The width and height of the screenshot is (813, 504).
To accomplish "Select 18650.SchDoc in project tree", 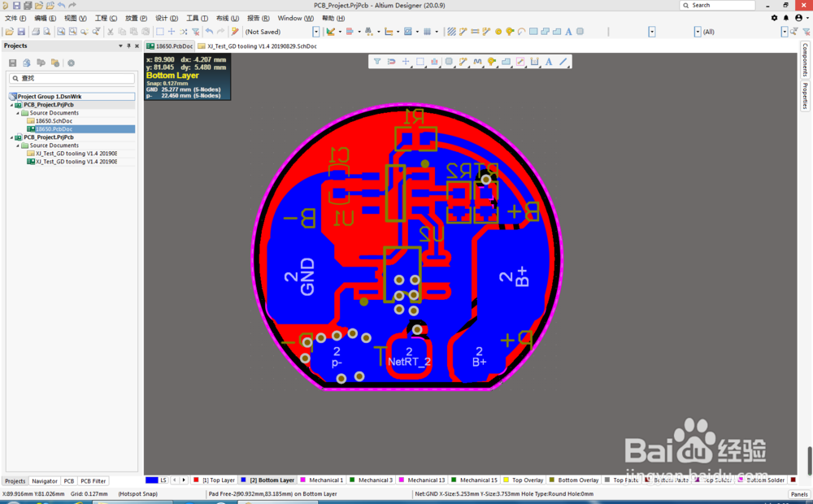I will tap(54, 121).
